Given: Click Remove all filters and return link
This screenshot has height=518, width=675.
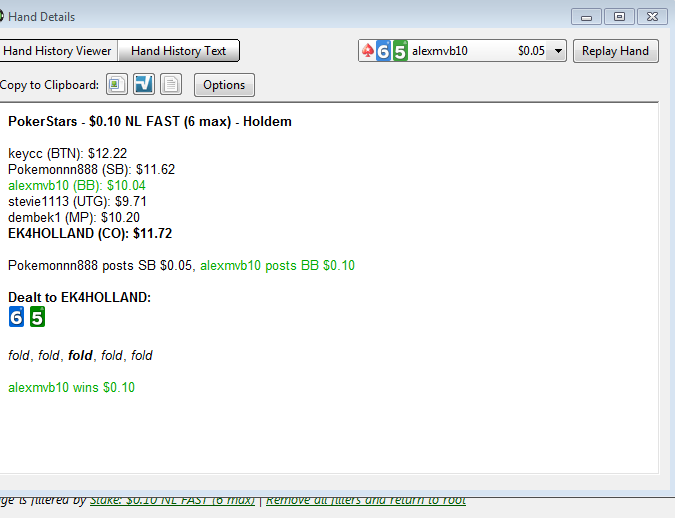Looking at the screenshot, I should 366,500.
